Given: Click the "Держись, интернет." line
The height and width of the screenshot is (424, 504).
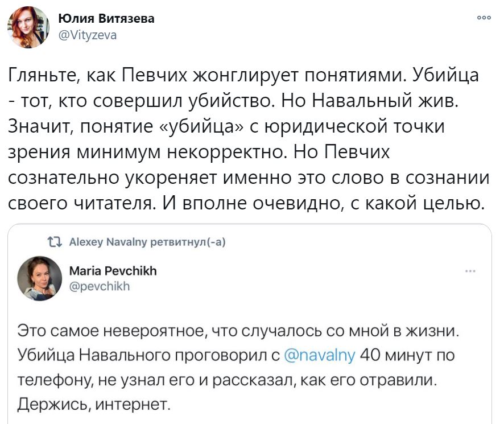Looking at the screenshot, I should [94, 405].
